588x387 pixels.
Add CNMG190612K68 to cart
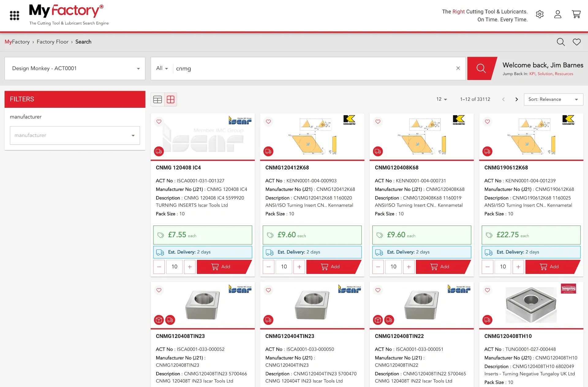[553, 267]
